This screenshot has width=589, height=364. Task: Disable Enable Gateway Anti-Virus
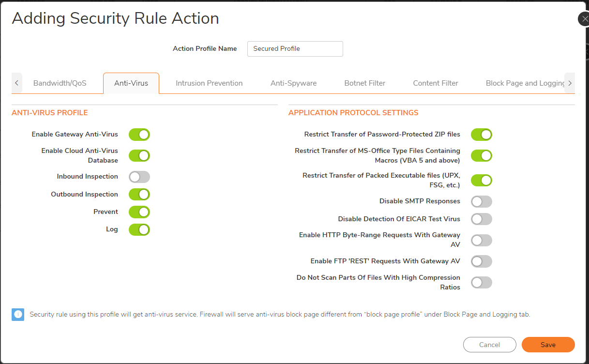(x=139, y=135)
